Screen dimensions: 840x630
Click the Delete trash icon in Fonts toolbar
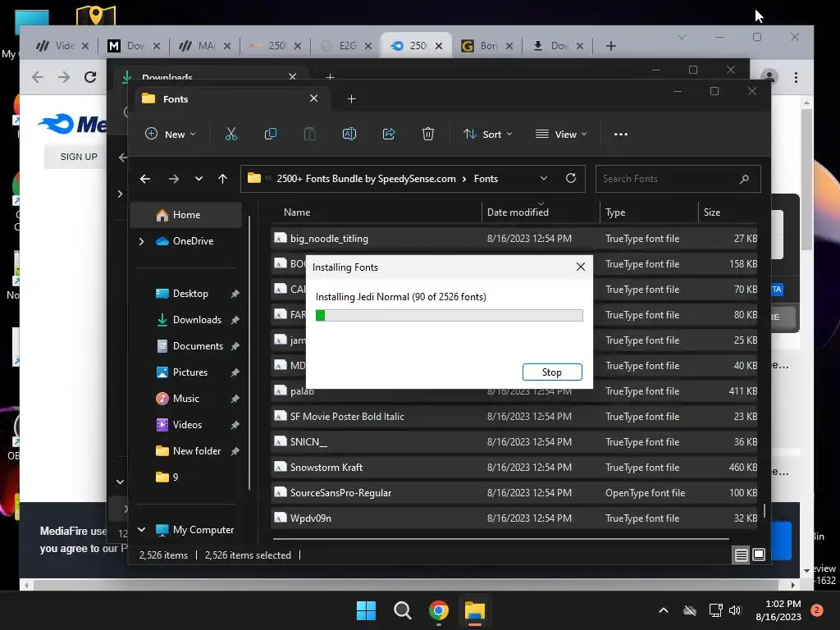click(427, 134)
